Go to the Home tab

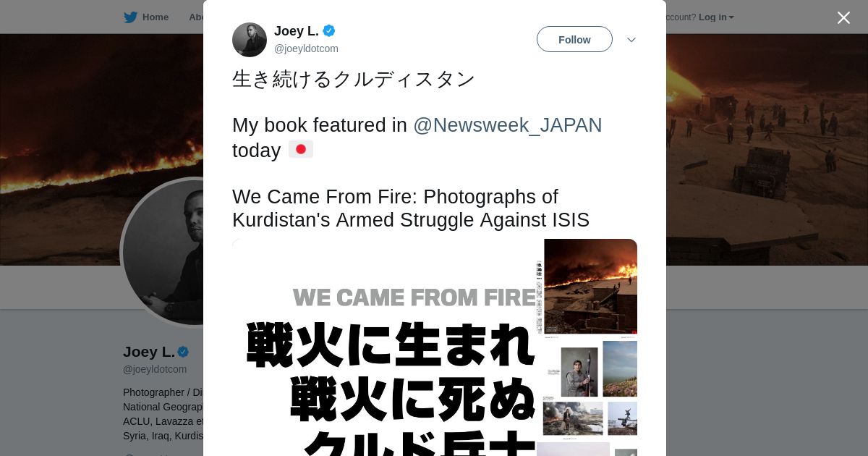coord(156,17)
